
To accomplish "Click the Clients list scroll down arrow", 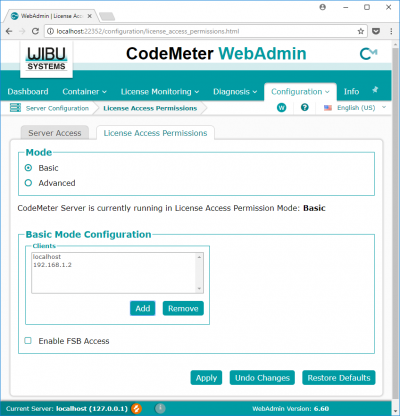I will [199, 289].
